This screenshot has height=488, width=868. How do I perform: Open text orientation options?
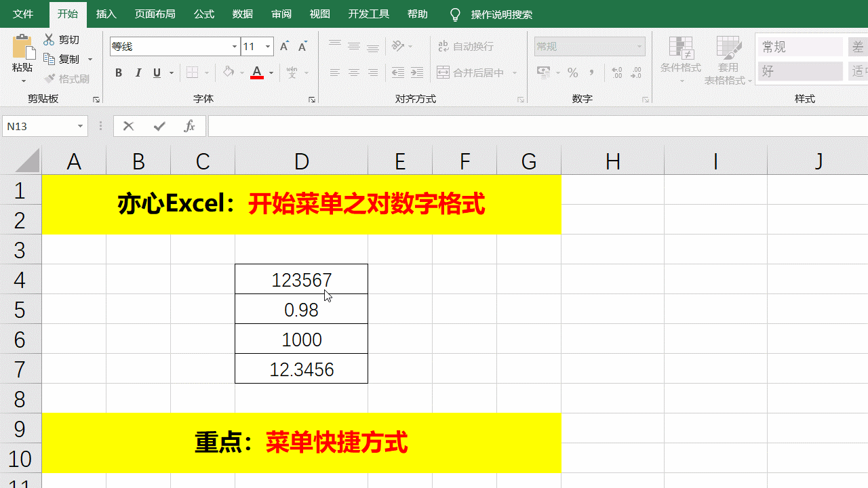tap(398, 46)
